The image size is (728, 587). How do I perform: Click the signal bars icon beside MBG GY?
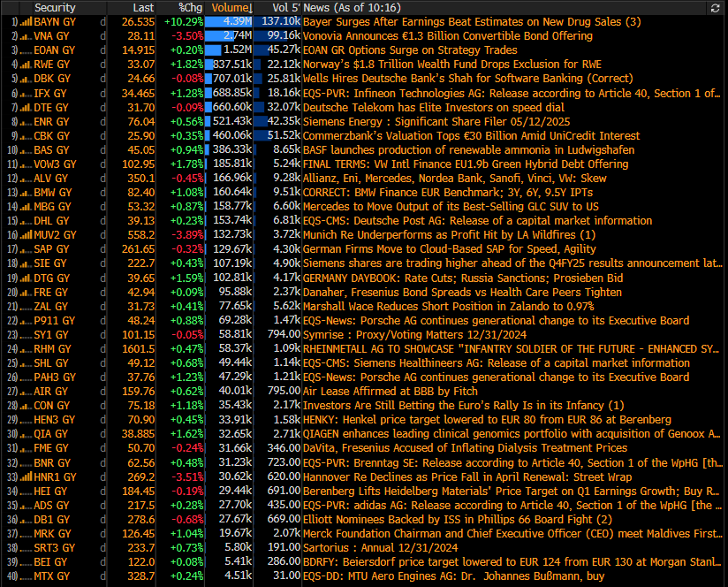point(26,207)
